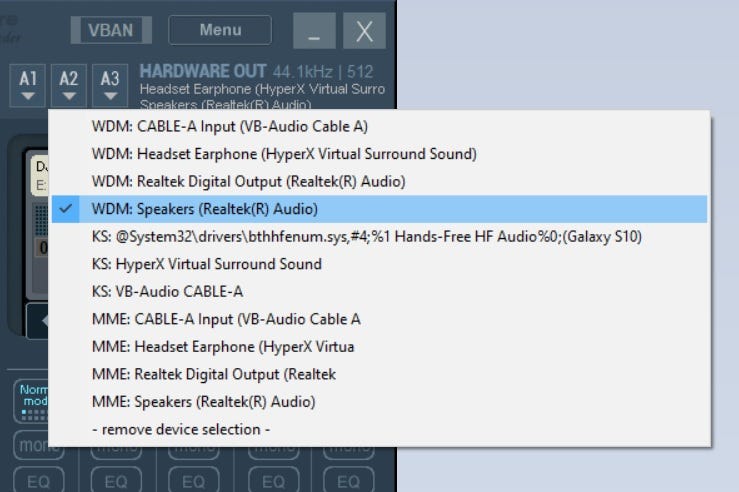The width and height of the screenshot is (739, 492).
Task: Open the A3 hardware output dropdown
Action: point(110,85)
